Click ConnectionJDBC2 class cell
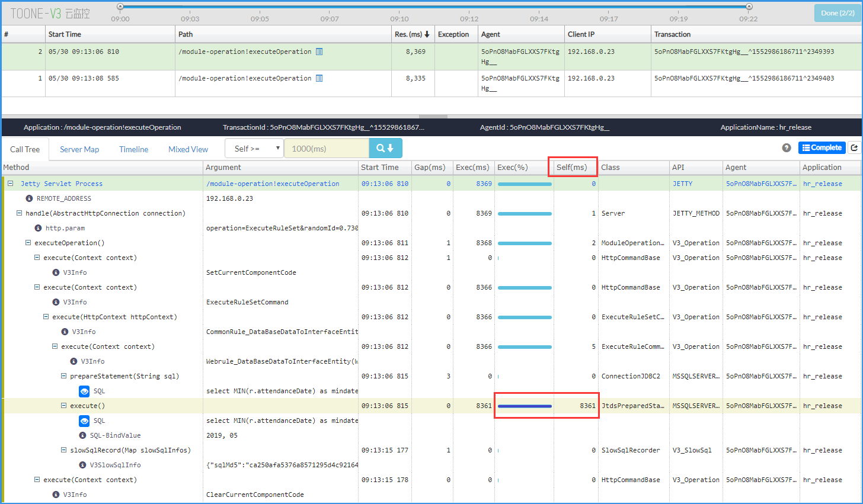The width and height of the screenshot is (863, 504). pyautogui.click(x=631, y=376)
